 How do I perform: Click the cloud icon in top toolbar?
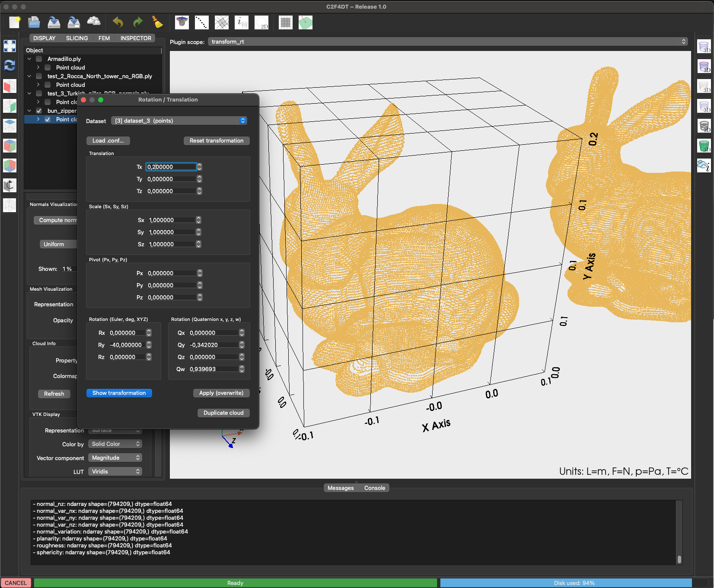(x=94, y=22)
